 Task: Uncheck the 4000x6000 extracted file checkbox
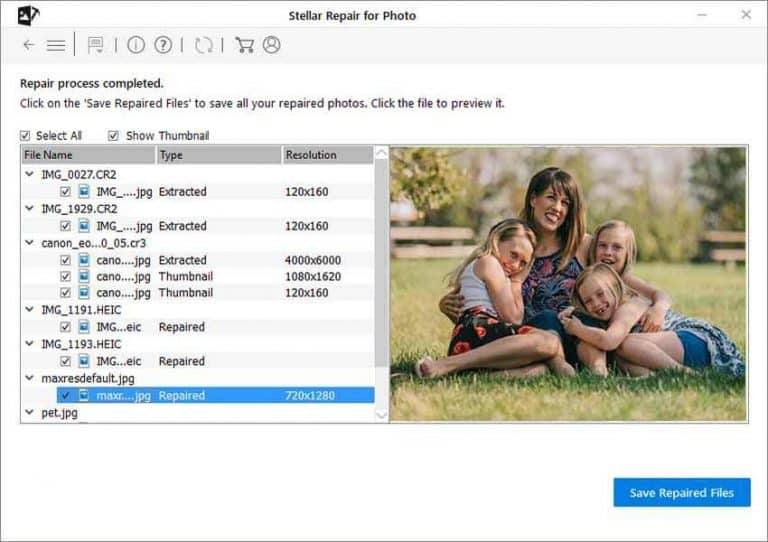point(65,260)
